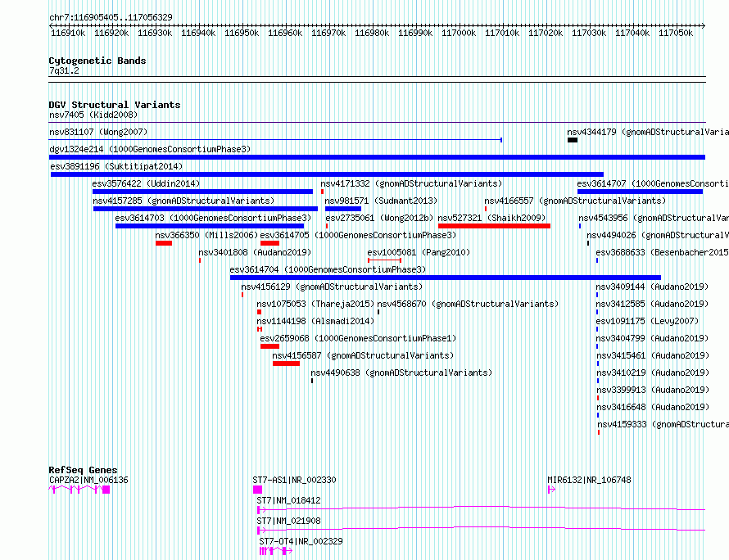
Task: Select the nsv4171332 variant label
Action: tap(411, 183)
